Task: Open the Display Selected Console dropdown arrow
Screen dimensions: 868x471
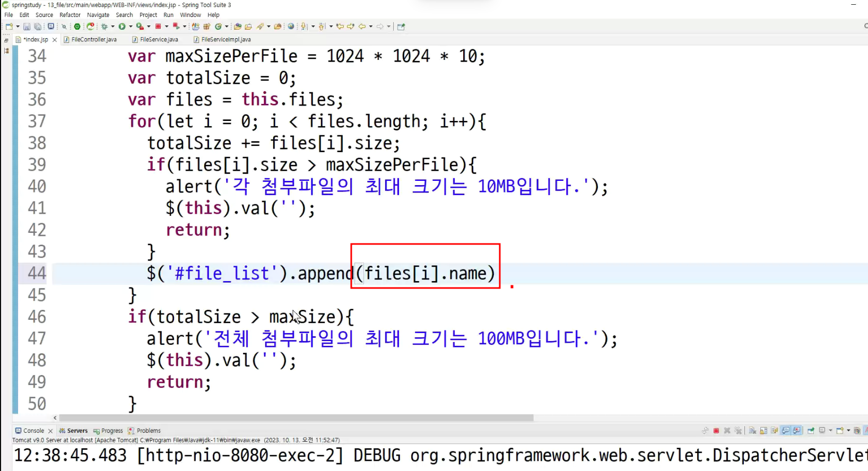Action: click(830, 431)
